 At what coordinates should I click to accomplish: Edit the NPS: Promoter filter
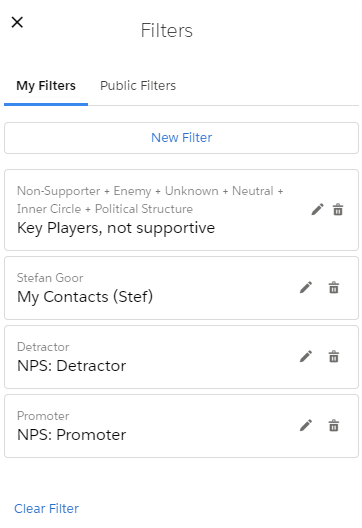(306, 426)
